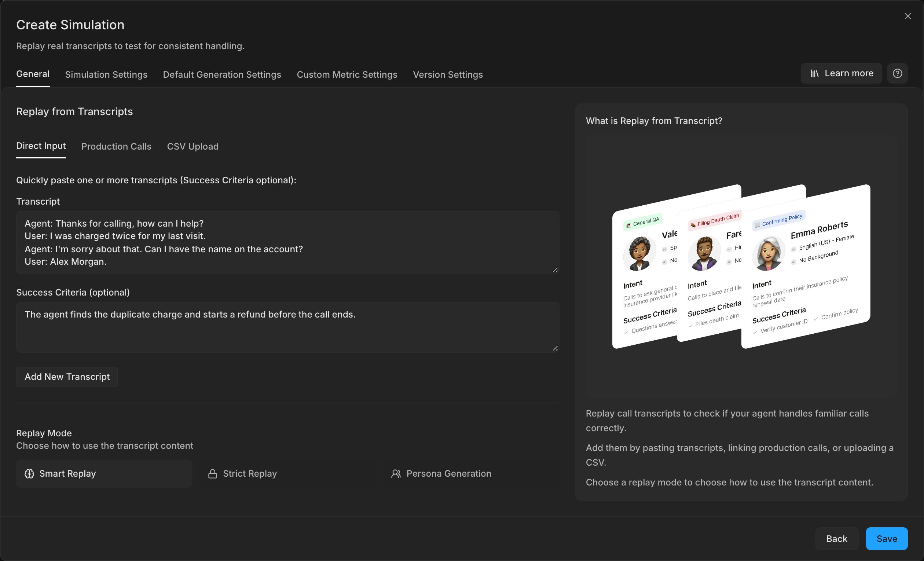
Task: Click 'What is Replay from Transcript?' title
Action: (654, 121)
